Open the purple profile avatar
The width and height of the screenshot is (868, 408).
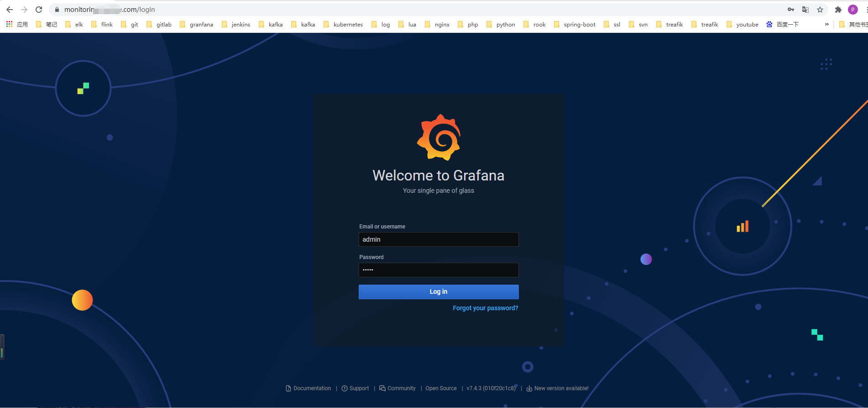853,10
